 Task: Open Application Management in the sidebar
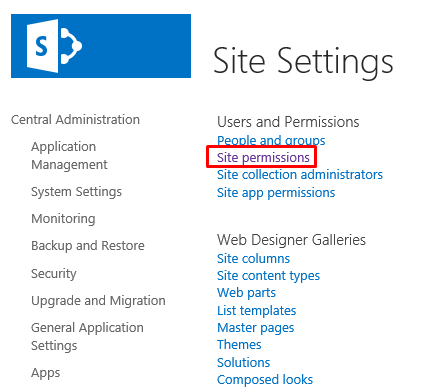[x=69, y=156]
